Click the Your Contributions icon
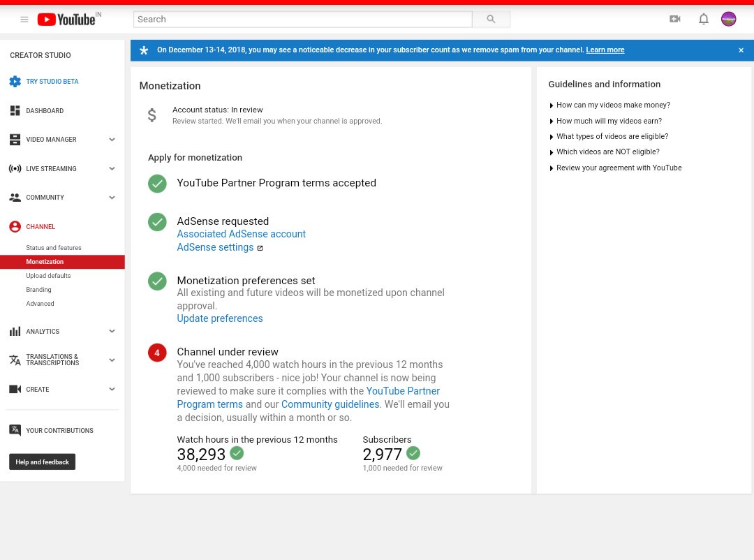Screen dimensions: 754x560 pos(15,430)
